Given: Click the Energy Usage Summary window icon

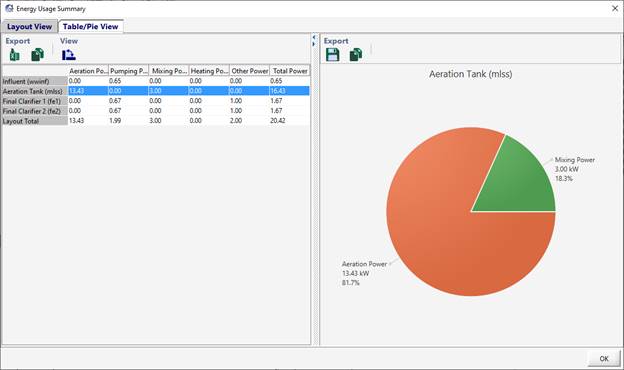Looking at the screenshot, I should (9, 8).
